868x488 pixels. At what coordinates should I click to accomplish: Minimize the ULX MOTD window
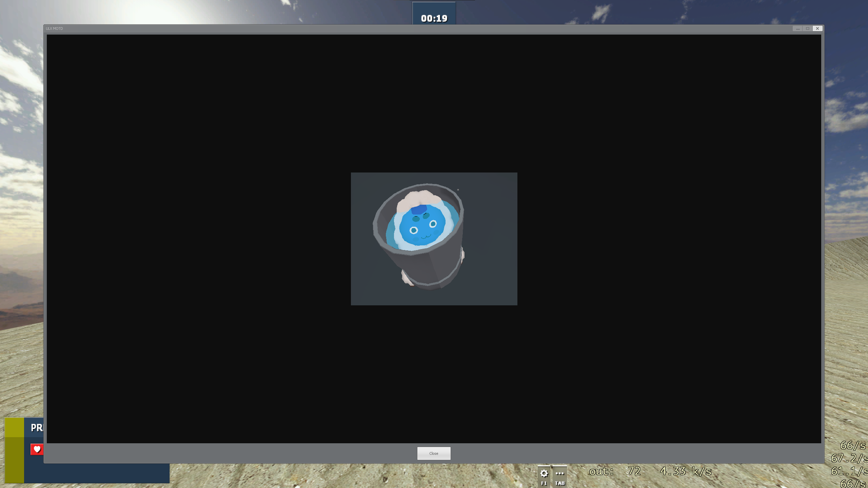[798, 28]
